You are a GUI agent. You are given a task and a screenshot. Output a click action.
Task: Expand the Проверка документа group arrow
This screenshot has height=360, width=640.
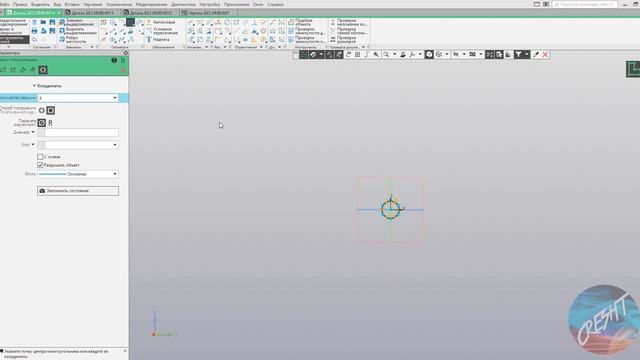(363, 47)
